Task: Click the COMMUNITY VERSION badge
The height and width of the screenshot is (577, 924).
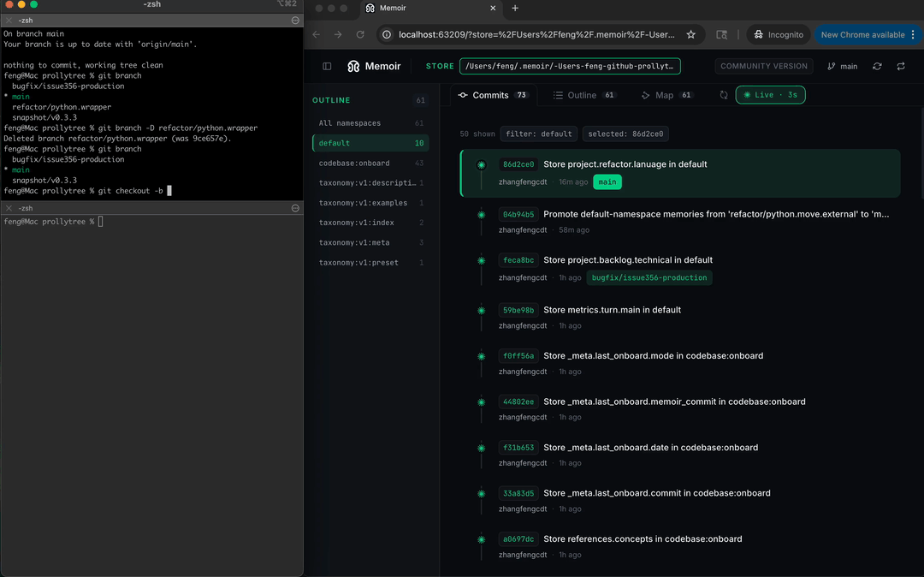Action: (x=764, y=66)
